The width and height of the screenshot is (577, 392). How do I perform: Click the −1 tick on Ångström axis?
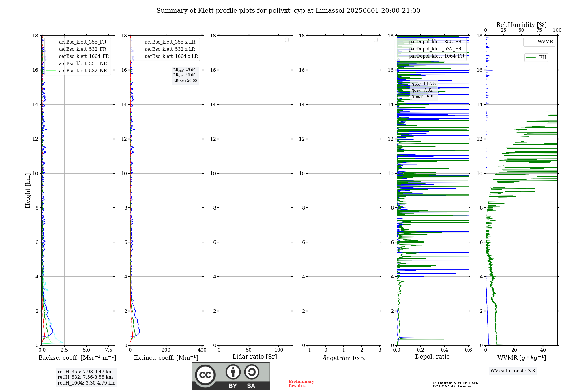[308, 350]
